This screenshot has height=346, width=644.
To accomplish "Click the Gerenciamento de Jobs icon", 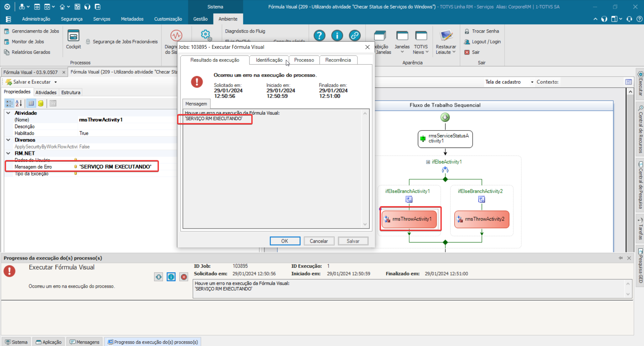I will [x=6, y=31].
